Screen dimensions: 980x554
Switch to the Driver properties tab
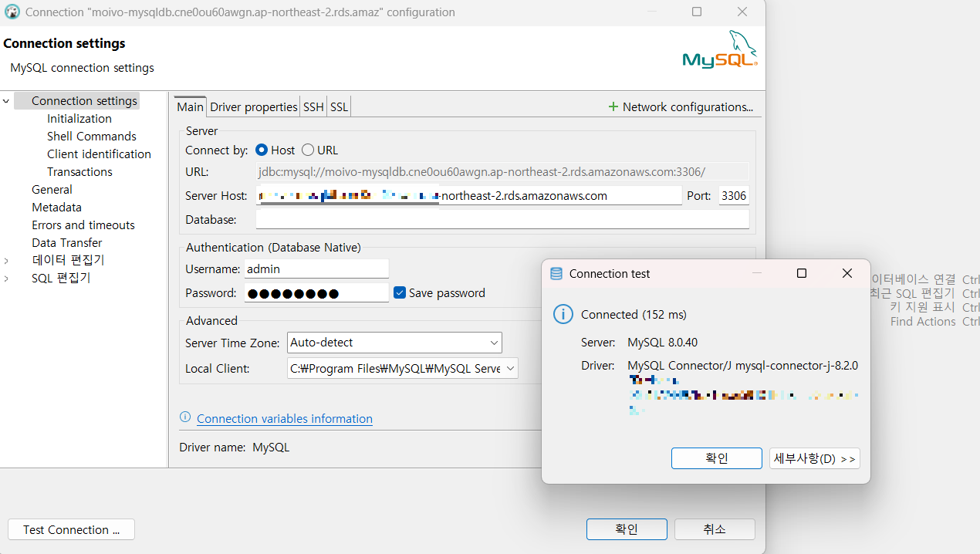tap(254, 107)
